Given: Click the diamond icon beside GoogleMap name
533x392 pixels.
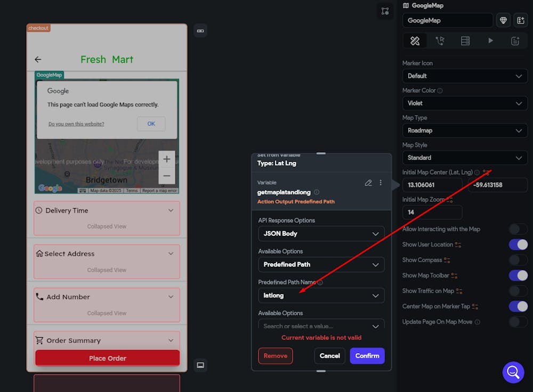Looking at the screenshot, I should [x=503, y=20].
